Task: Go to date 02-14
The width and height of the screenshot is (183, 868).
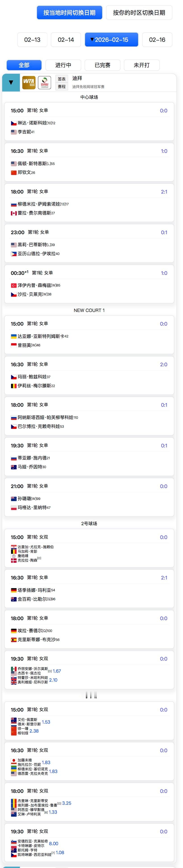Action: point(66,40)
